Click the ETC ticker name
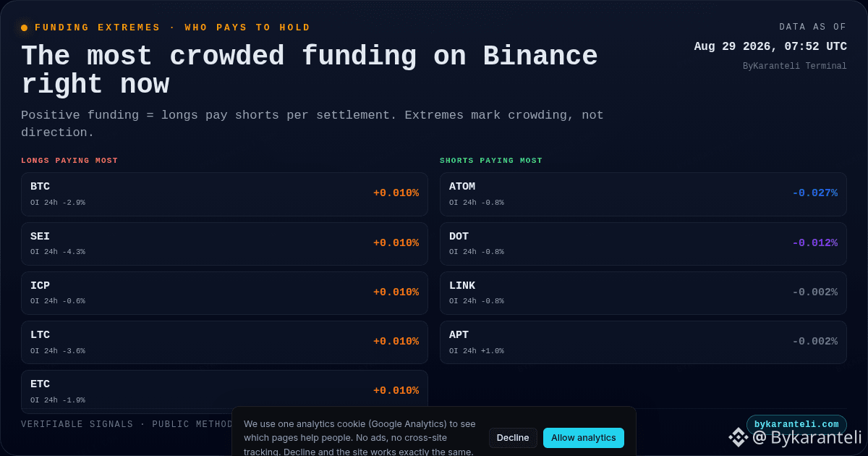Screen dimensions: 868x456 [x=40, y=384]
